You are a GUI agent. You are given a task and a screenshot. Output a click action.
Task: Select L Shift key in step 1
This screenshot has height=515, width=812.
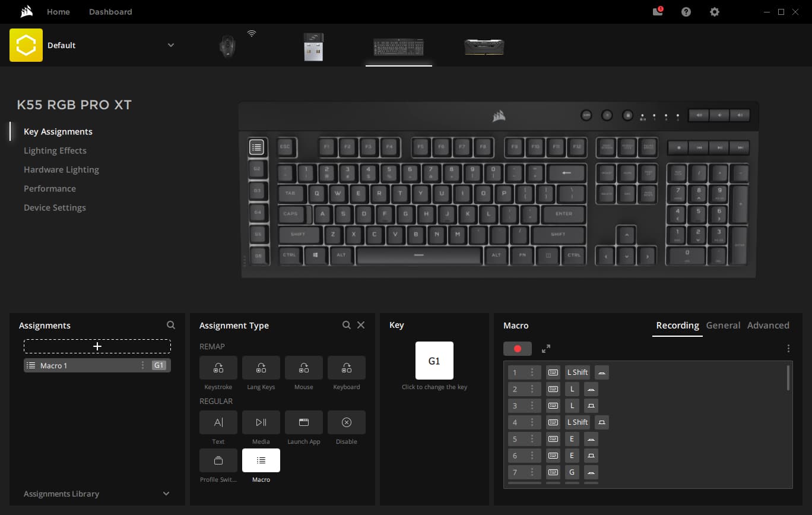coord(578,372)
